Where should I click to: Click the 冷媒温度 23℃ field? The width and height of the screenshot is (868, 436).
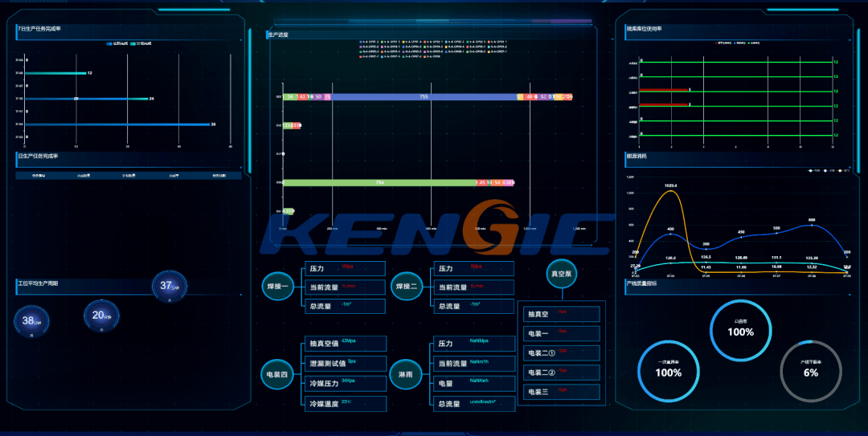click(346, 404)
